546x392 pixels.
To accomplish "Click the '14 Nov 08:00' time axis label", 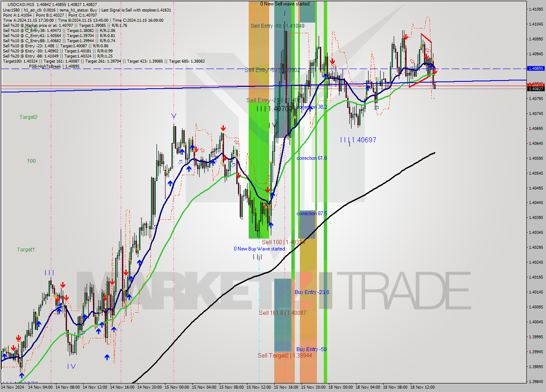I will tap(67, 387).
